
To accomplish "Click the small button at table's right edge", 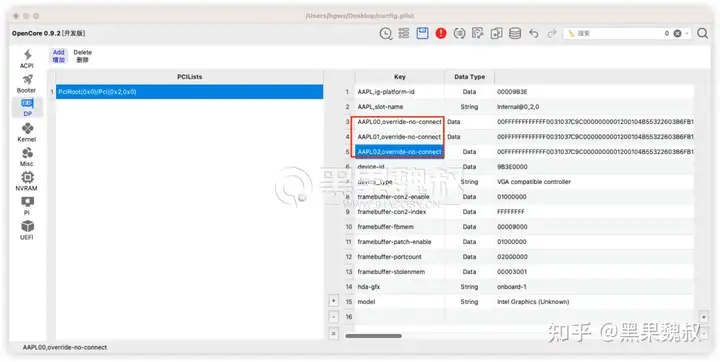I will (704, 317).
